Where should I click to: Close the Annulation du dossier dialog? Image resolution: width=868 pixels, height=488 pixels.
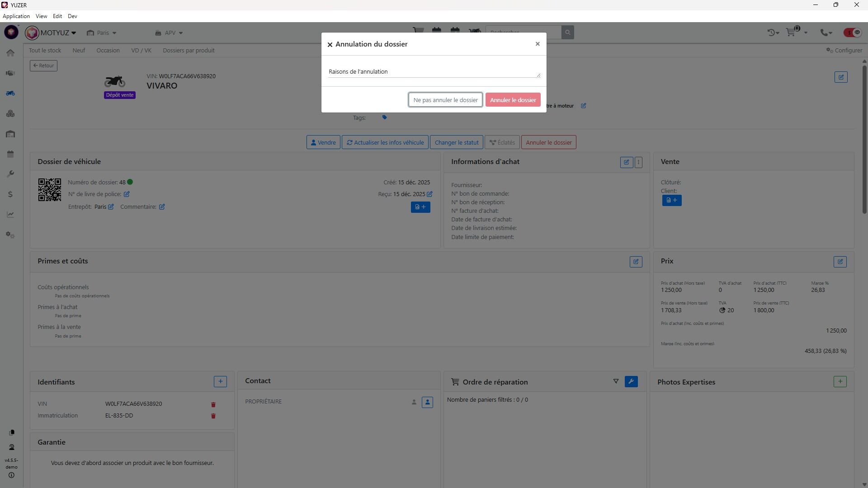(537, 44)
